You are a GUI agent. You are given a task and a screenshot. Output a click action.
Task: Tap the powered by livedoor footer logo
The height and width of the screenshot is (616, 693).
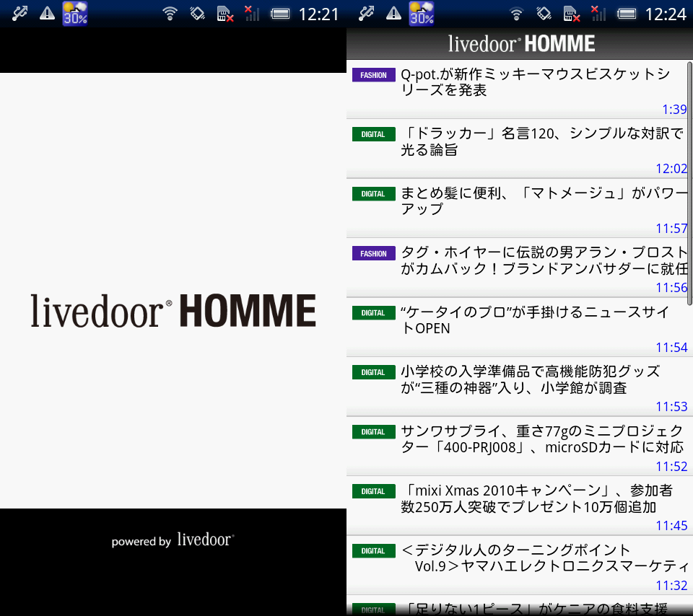tap(173, 540)
